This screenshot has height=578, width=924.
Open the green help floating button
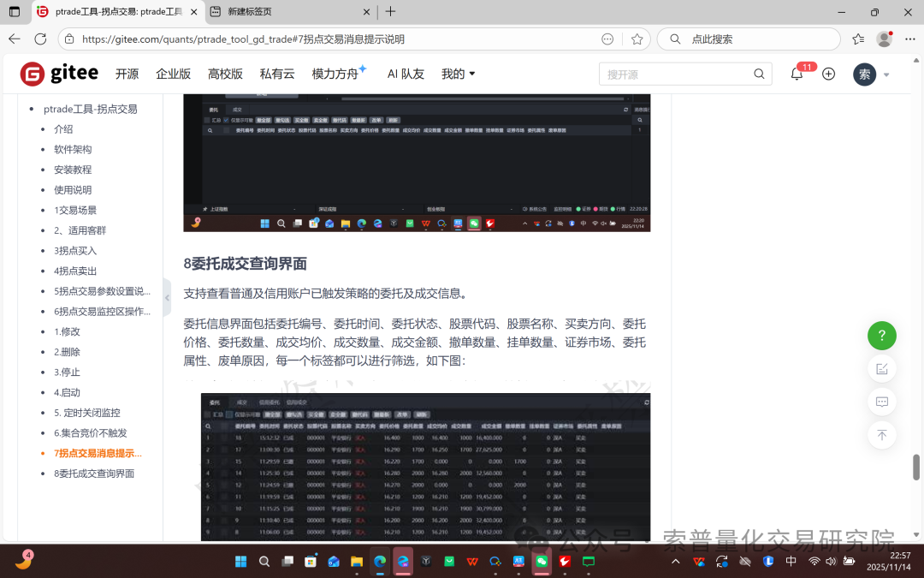(882, 336)
